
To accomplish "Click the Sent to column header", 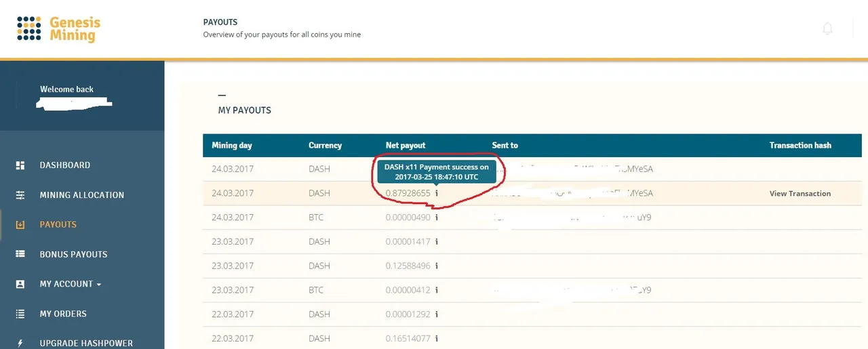I will (x=505, y=145).
